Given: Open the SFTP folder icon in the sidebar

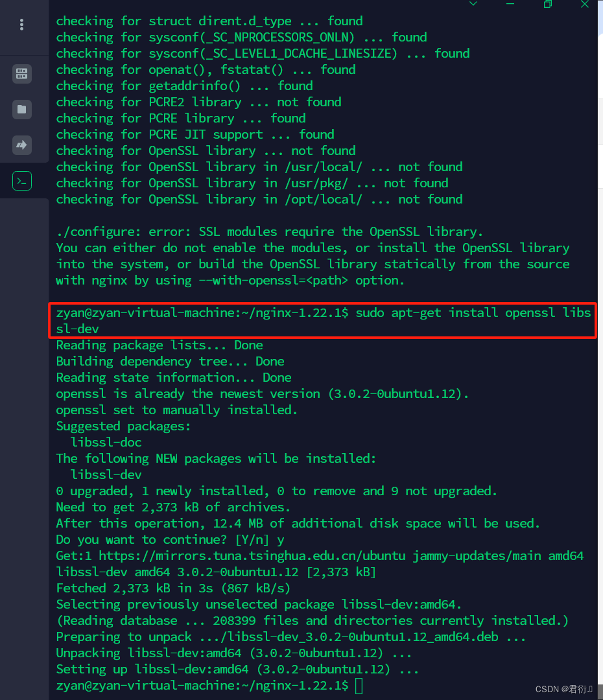Looking at the screenshot, I should point(22,109).
